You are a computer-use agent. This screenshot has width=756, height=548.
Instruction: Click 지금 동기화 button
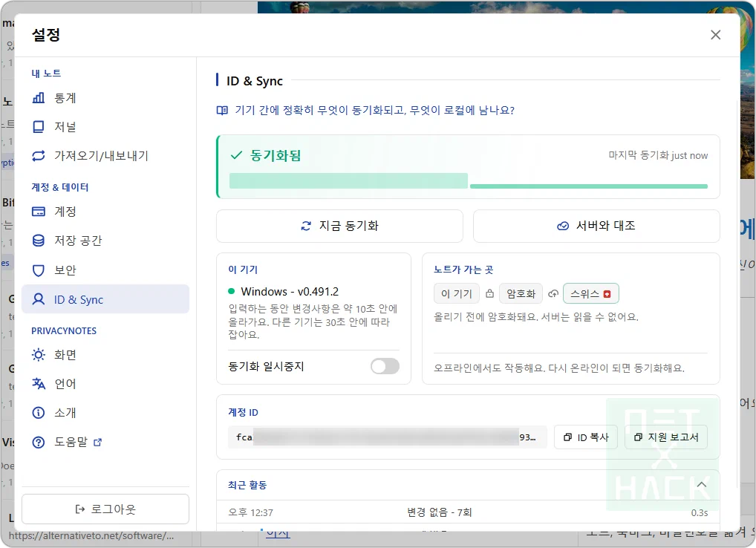click(339, 226)
